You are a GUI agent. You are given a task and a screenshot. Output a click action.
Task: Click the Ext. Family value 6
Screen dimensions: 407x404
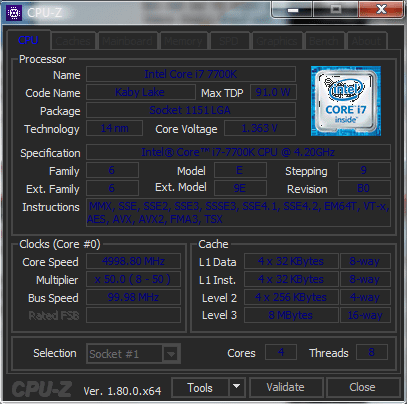click(112, 188)
